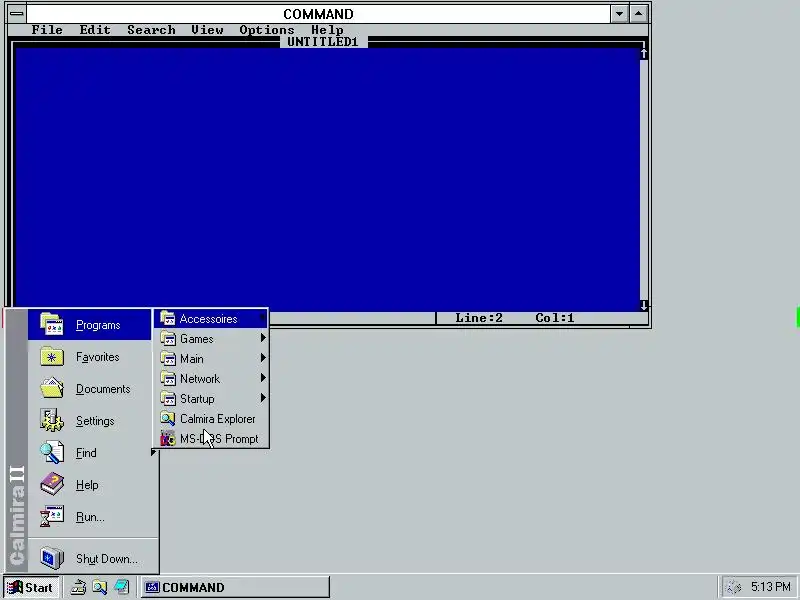Viewport: 800px width, 600px height.
Task: Open the View menu in editor
Action: click(207, 30)
